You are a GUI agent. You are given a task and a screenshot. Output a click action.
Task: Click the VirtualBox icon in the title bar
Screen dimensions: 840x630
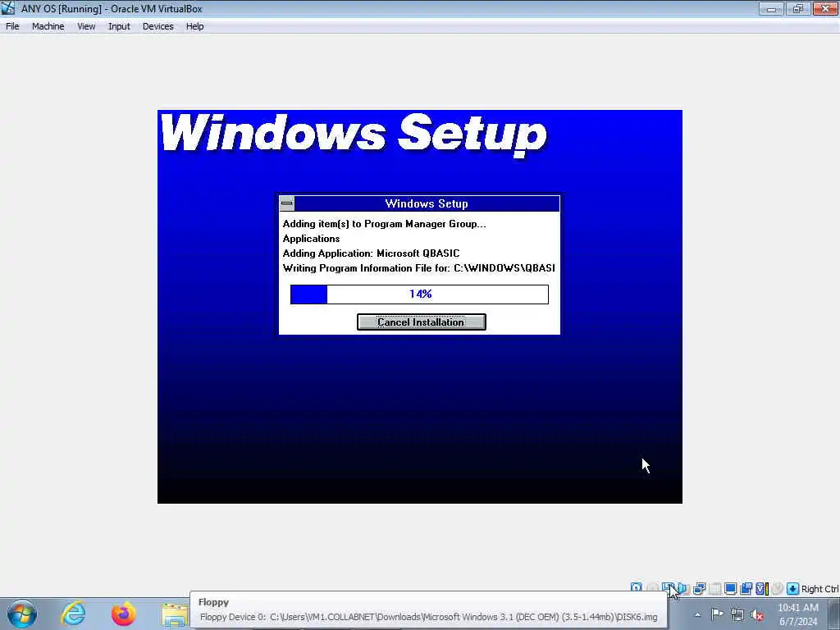(8, 8)
